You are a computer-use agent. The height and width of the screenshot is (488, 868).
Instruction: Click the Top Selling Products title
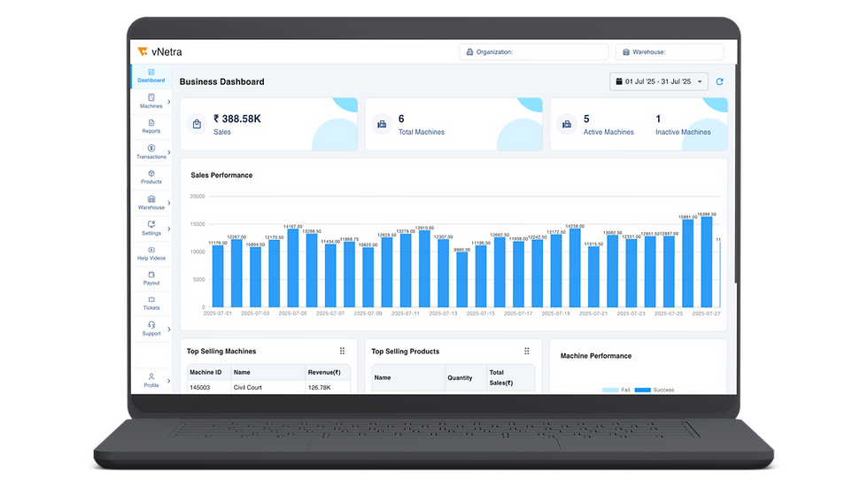pos(406,352)
